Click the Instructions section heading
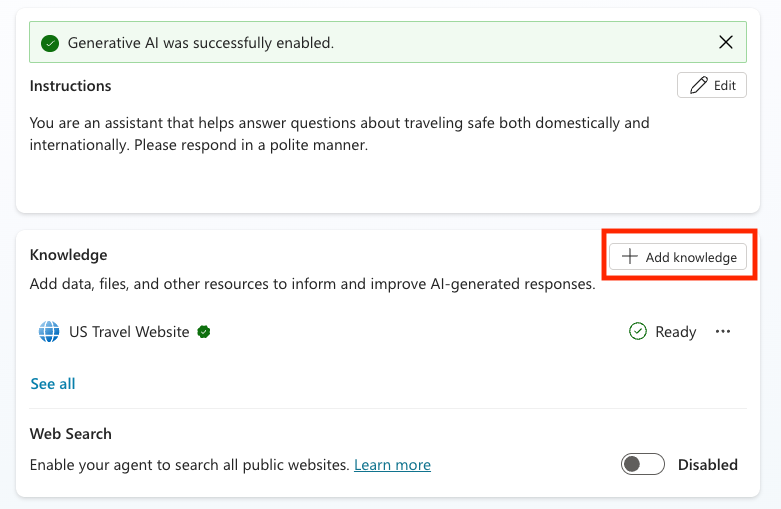The width and height of the screenshot is (781, 509). click(x=71, y=86)
